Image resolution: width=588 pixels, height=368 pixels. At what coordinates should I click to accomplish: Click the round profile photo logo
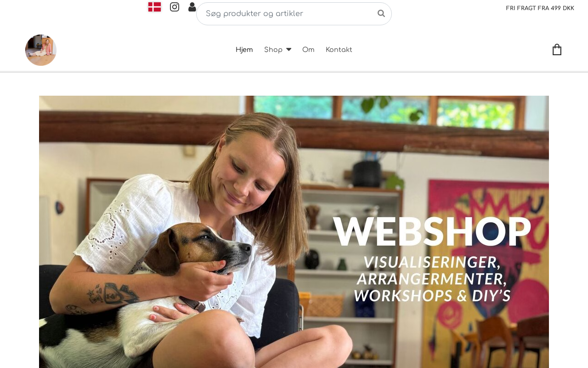pos(41,50)
